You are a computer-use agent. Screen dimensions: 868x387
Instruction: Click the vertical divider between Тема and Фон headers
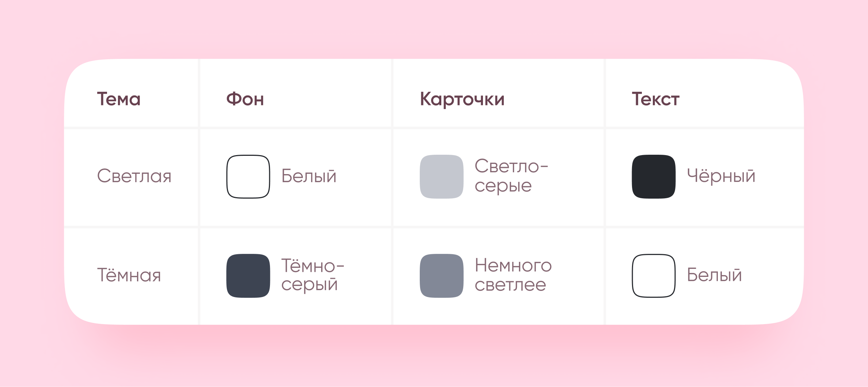(199, 93)
